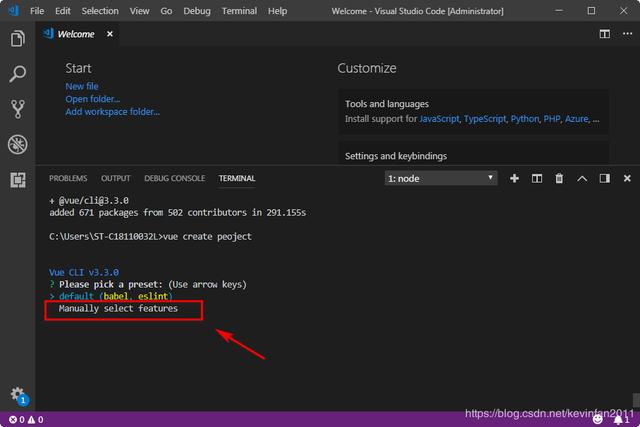Open the View menu
640x427 pixels.
pyautogui.click(x=139, y=11)
